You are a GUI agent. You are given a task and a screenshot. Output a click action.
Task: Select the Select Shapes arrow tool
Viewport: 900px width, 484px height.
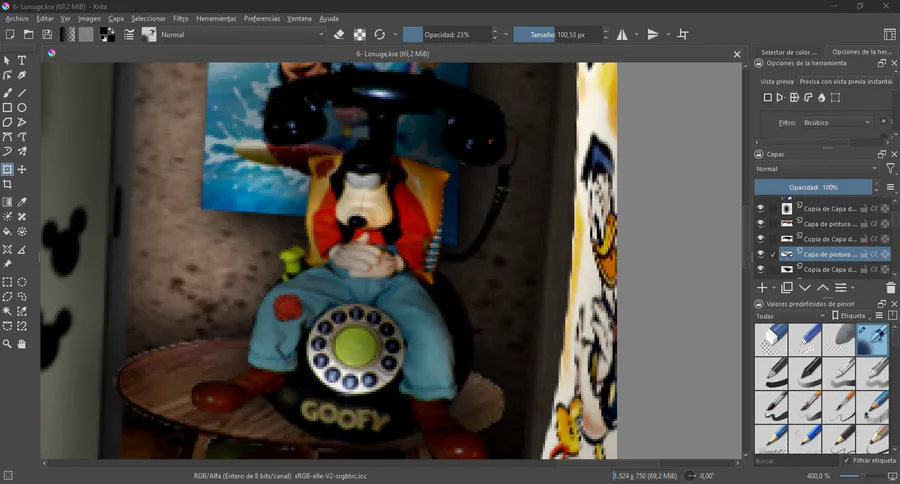coord(7,60)
